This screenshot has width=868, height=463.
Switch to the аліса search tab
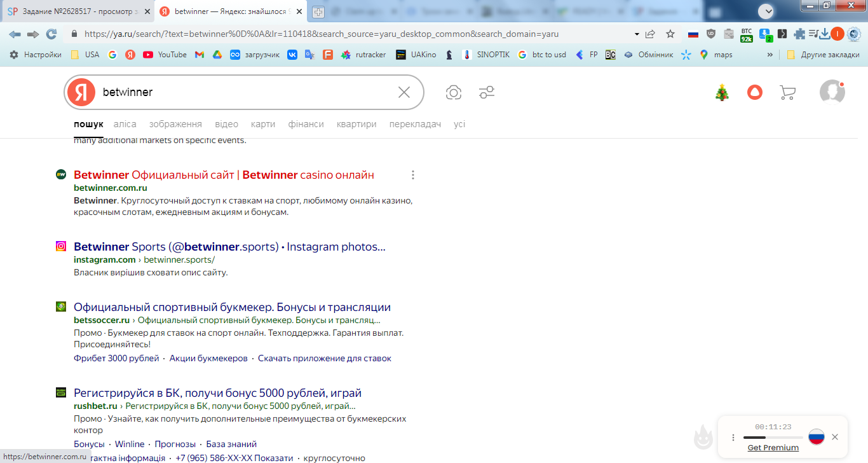coord(125,124)
